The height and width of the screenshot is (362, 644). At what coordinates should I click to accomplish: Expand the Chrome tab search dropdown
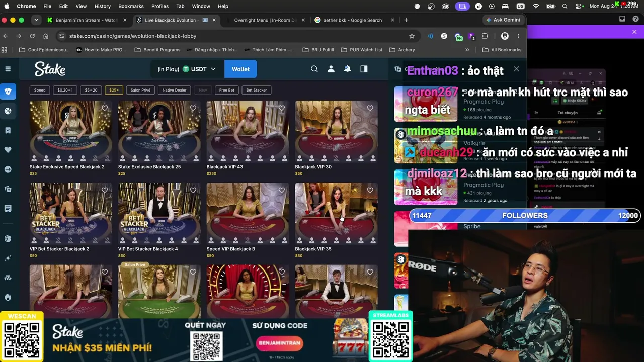point(36,20)
